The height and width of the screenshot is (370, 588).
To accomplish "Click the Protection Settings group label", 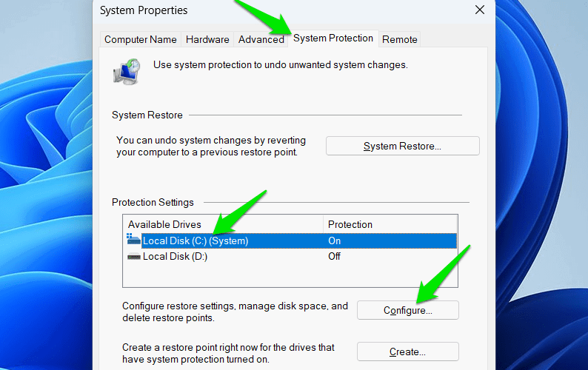I will [153, 202].
